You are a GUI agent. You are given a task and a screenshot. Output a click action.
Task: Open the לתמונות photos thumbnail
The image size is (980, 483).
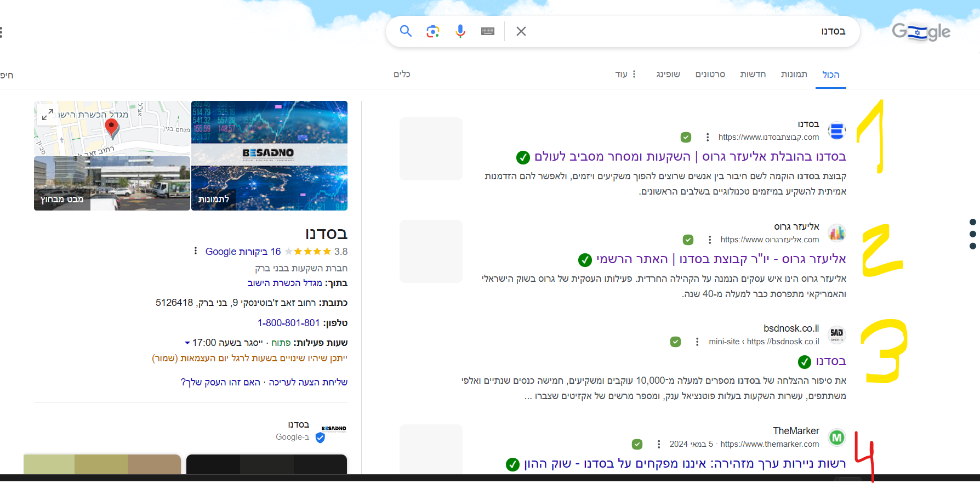269,156
